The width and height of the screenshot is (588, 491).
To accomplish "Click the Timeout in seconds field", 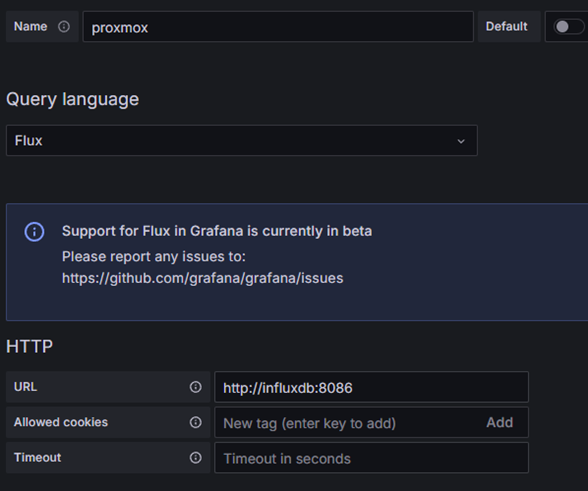I will (371, 458).
